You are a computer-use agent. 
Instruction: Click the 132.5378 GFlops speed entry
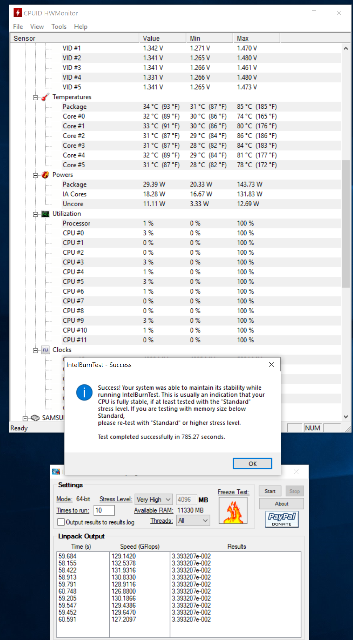click(123, 563)
